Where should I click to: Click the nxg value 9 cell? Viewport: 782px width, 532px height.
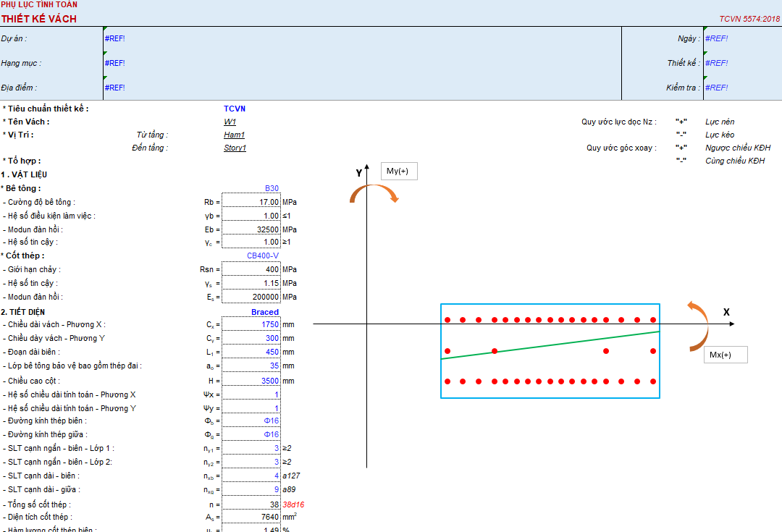point(251,489)
